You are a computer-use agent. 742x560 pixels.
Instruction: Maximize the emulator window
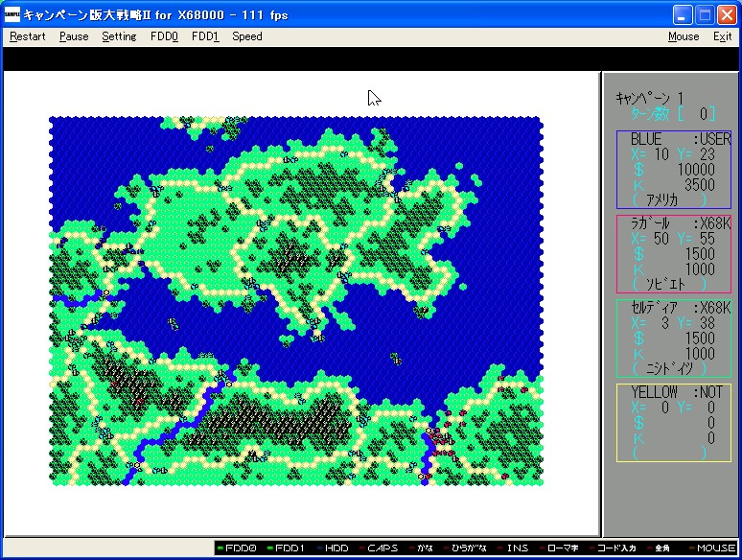(x=705, y=15)
